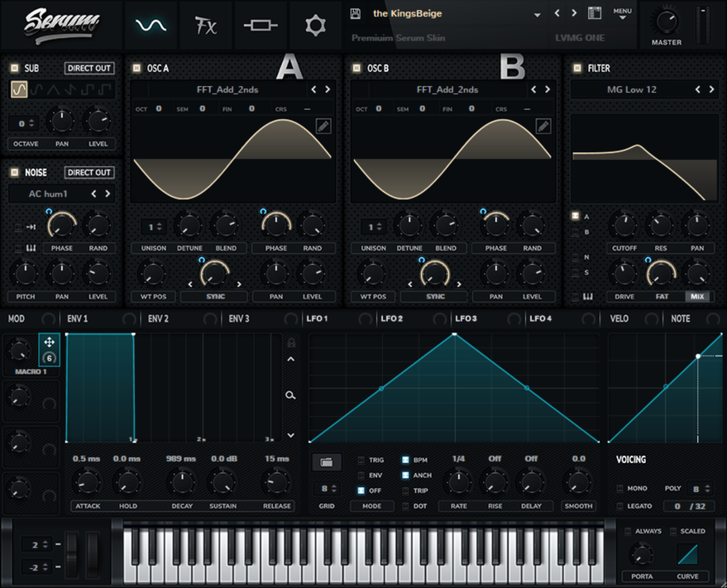Select the ENV 2 tab
This screenshot has width=727, height=588.
pos(159,318)
